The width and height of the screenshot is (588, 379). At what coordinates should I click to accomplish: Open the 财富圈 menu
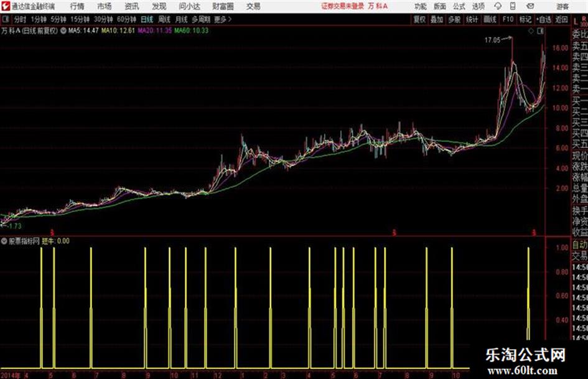coord(223,6)
